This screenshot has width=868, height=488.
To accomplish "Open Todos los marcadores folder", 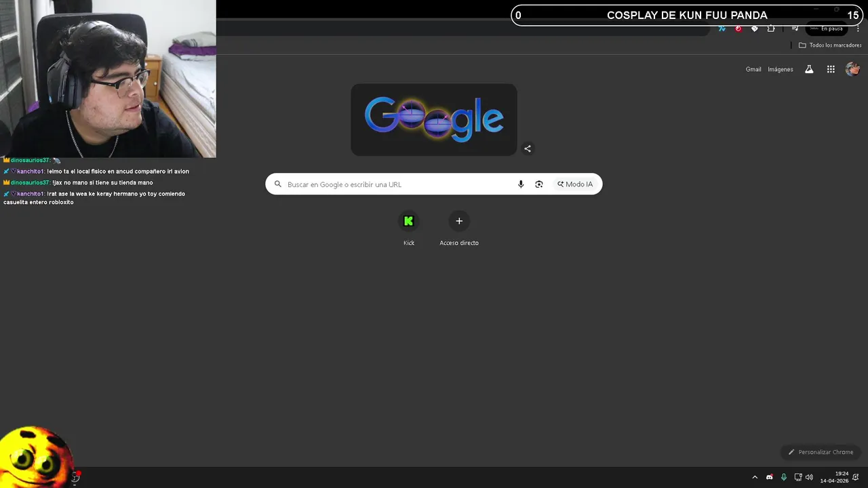I will [x=830, y=45].
